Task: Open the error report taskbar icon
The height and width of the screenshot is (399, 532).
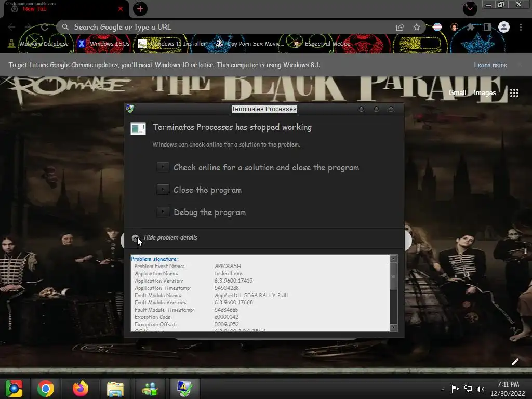Action: click(x=184, y=389)
